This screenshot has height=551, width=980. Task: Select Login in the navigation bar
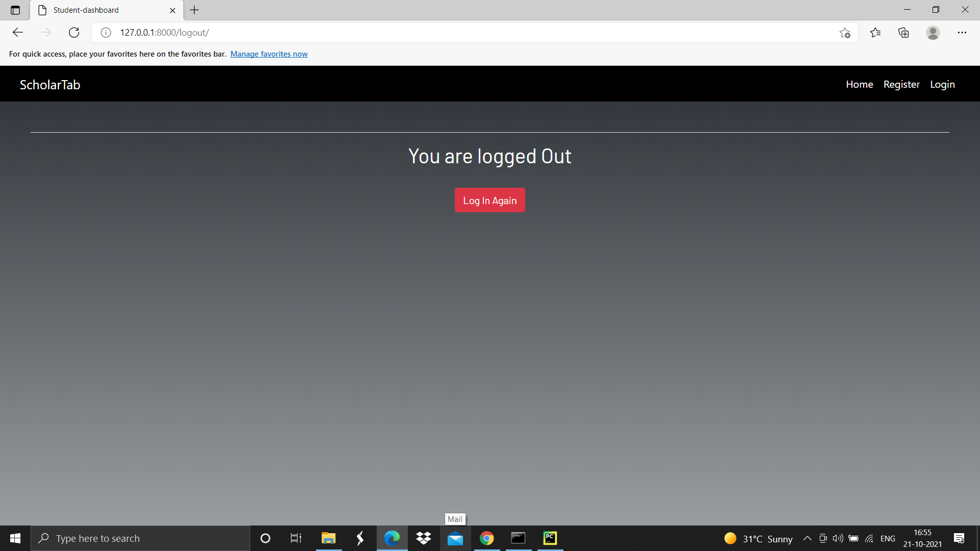pos(942,84)
